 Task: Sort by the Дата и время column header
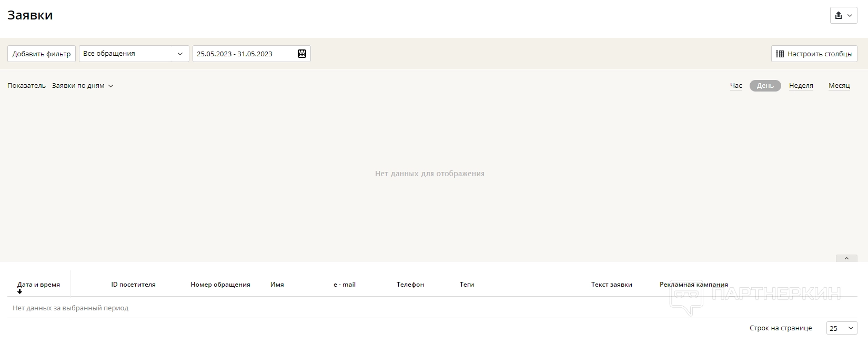(38, 285)
